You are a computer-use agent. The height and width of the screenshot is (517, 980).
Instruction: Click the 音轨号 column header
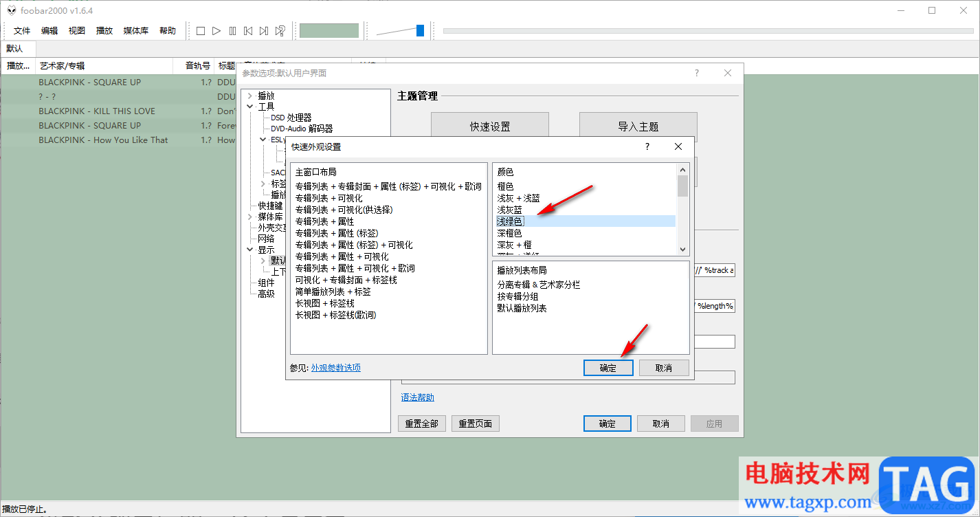[193, 66]
